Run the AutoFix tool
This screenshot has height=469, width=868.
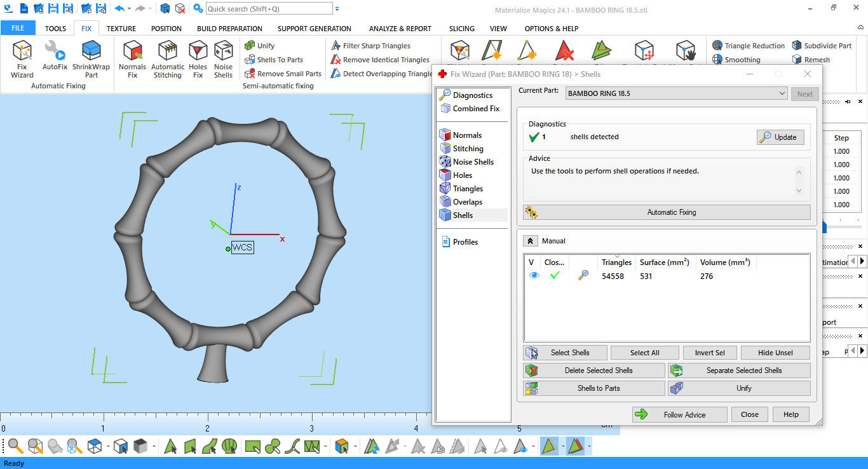pyautogui.click(x=55, y=55)
